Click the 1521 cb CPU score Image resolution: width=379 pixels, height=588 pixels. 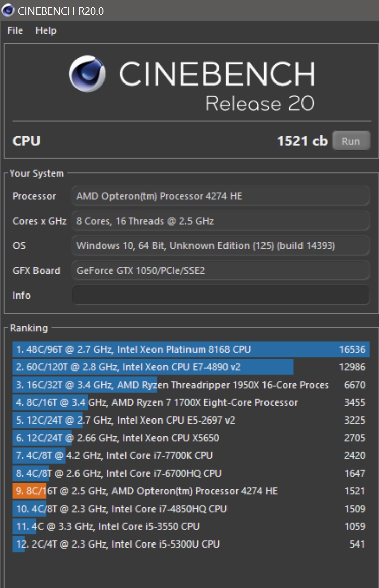pyautogui.click(x=302, y=141)
